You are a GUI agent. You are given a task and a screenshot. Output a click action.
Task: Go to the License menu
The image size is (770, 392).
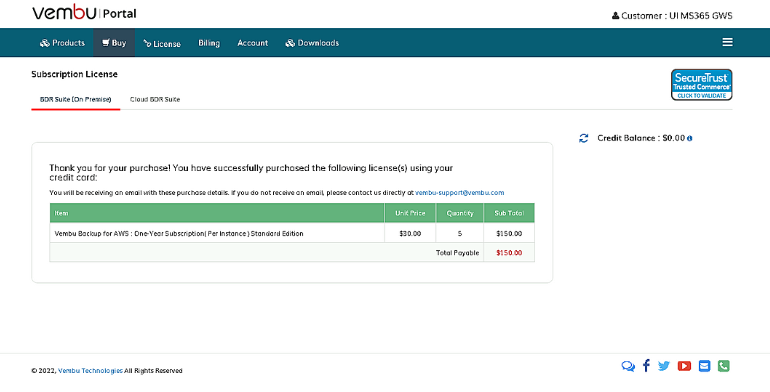(x=162, y=44)
